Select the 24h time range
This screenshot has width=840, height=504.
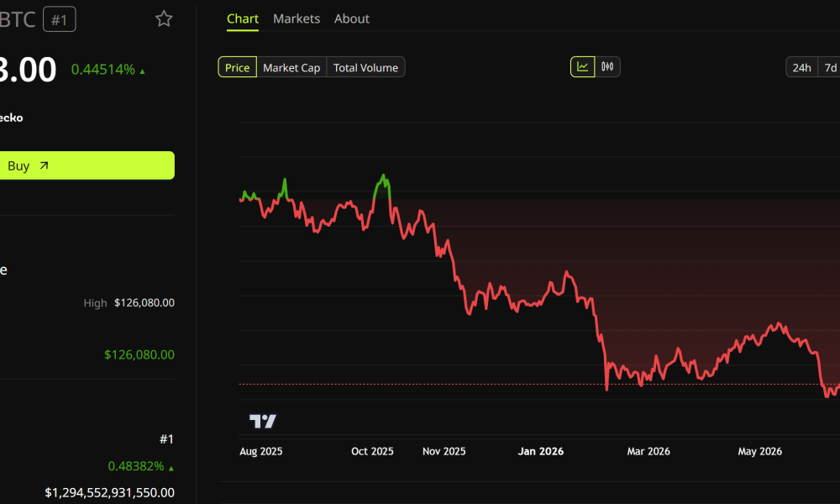801,67
